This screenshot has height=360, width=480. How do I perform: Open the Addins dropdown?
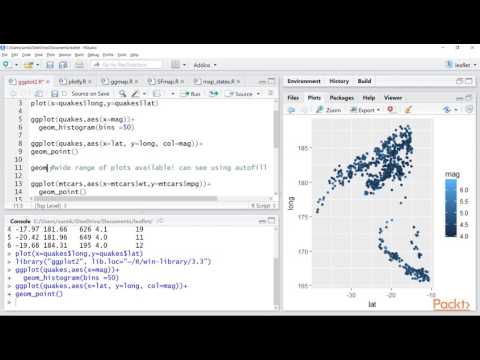pyautogui.click(x=205, y=65)
